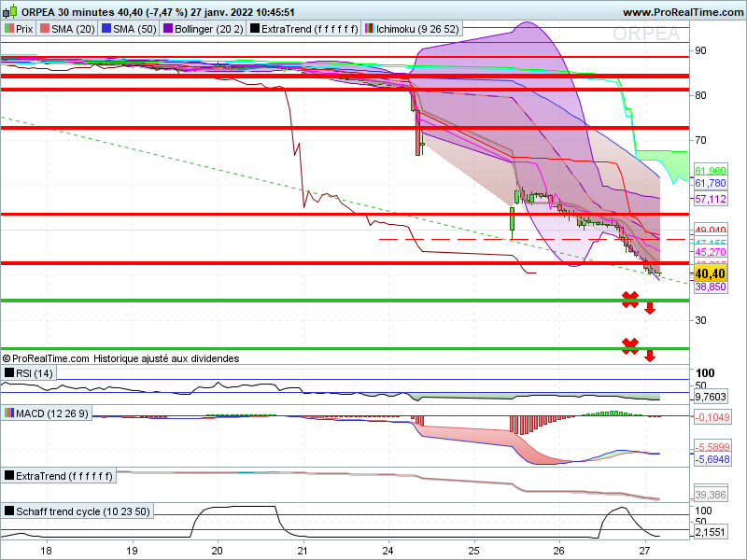Screen dimensions: 747x560
Task: Open the RSI (14) panel label
Action: point(35,373)
